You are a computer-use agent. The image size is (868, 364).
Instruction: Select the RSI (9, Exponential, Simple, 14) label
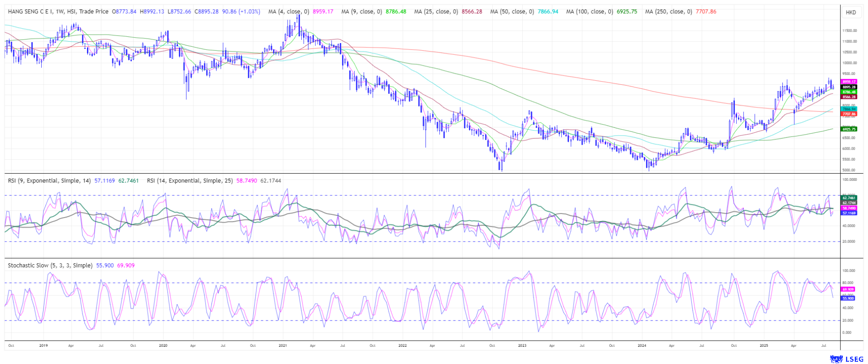(x=49, y=181)
